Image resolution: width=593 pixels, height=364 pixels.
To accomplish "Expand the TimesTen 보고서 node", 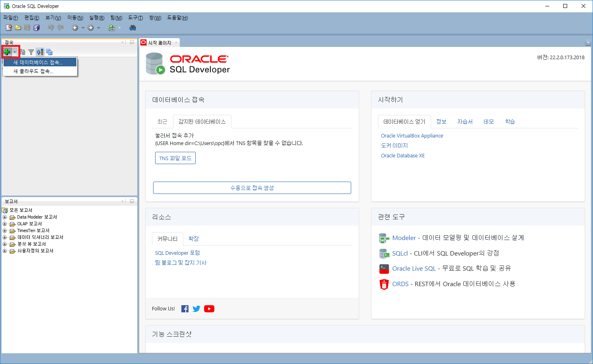I will pos(5,230).
